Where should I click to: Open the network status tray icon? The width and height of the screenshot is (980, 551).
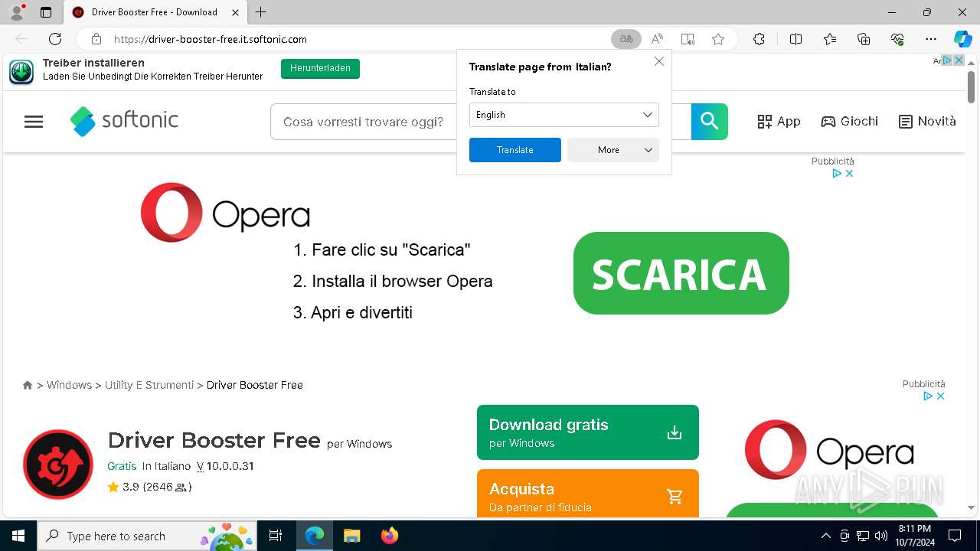[863, 536]
